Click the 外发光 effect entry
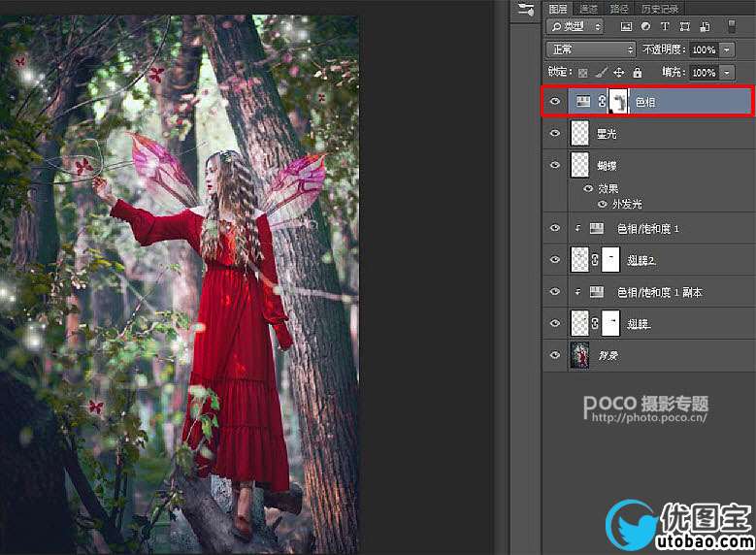 (627, 204)
